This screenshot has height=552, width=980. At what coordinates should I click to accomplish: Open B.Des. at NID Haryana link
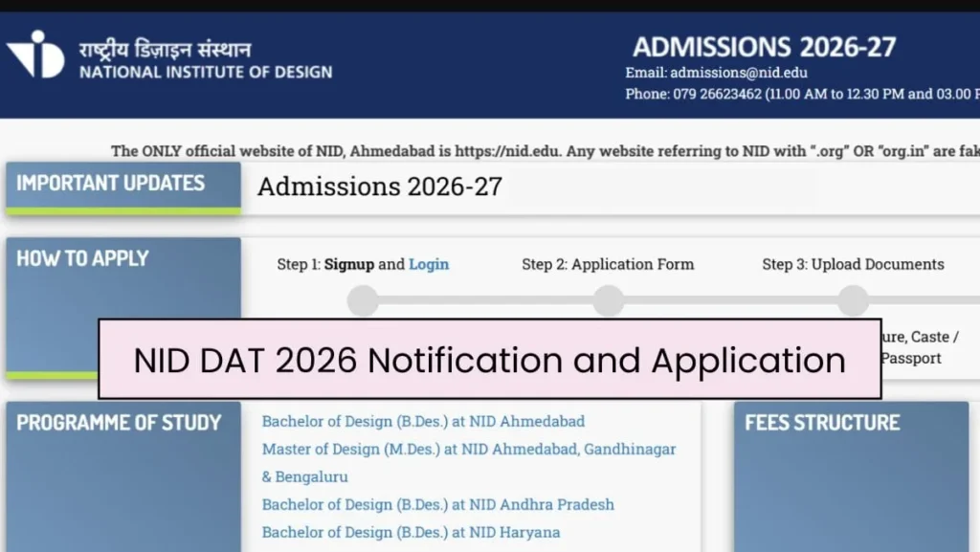click(x=411, y=532)
